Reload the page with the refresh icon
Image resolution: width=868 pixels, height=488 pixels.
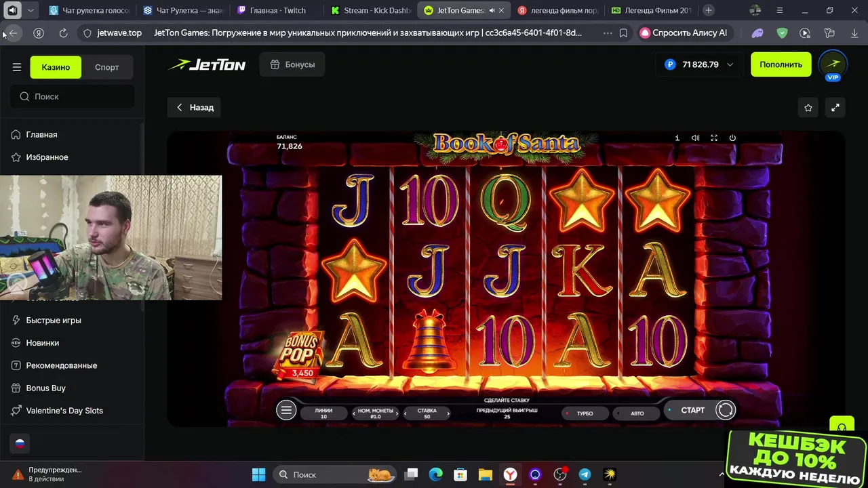pyautogui.click(x=63, y=33)
